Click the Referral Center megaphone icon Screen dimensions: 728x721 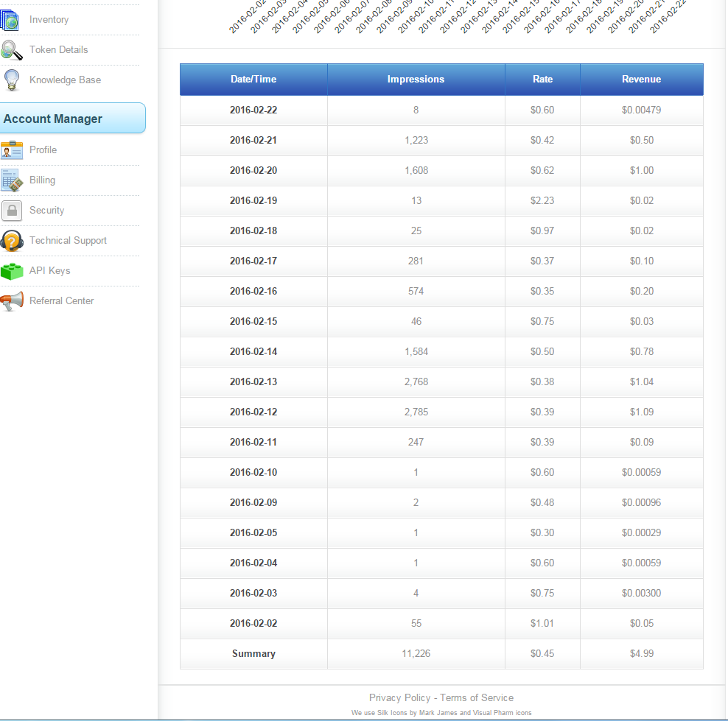tap(12, 301)
